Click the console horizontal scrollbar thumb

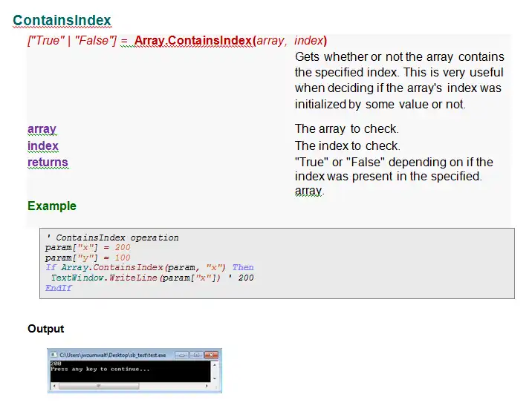[x=99, y=386]
